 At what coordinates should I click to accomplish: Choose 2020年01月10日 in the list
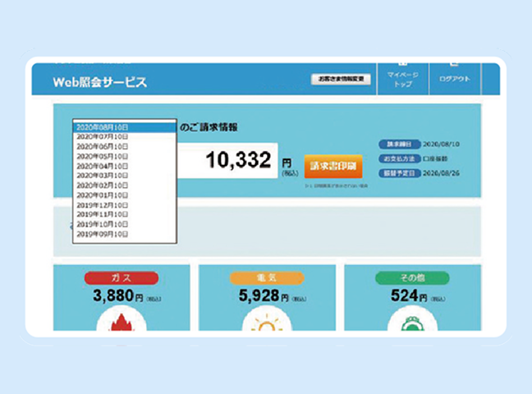tap(125, 195)
